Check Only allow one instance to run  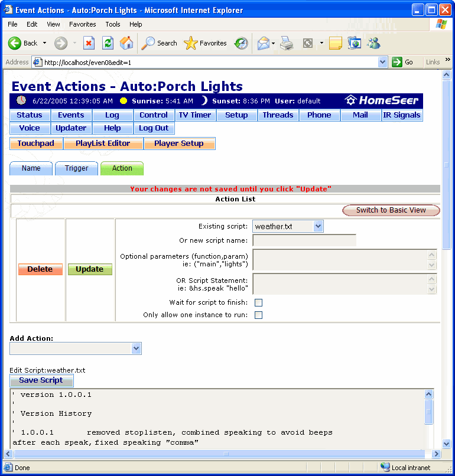258,315
